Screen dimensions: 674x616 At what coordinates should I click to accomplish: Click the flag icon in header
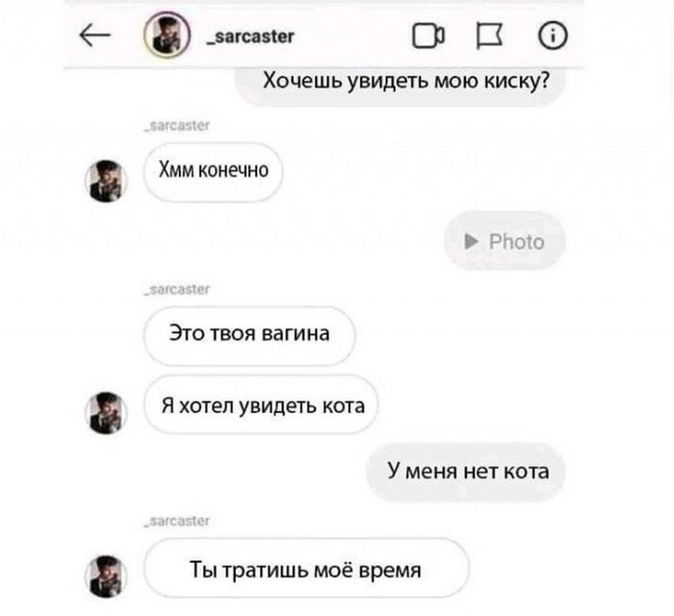tap(489, 36)
